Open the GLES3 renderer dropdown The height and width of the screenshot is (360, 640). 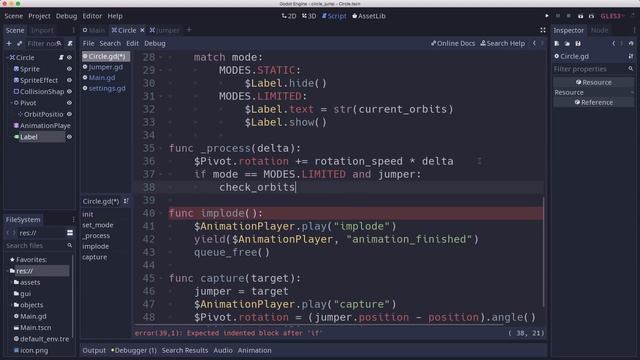point(612,16)
